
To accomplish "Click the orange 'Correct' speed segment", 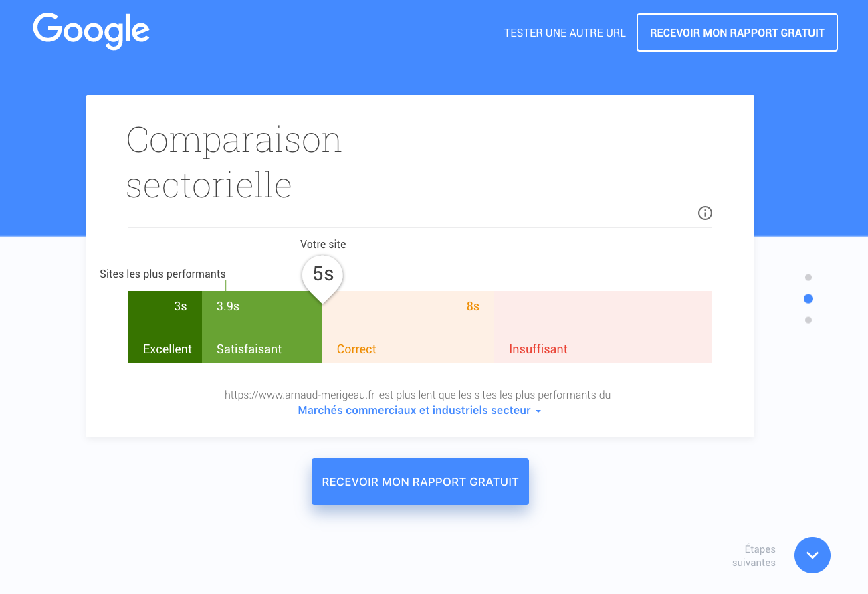I will 408,327.
